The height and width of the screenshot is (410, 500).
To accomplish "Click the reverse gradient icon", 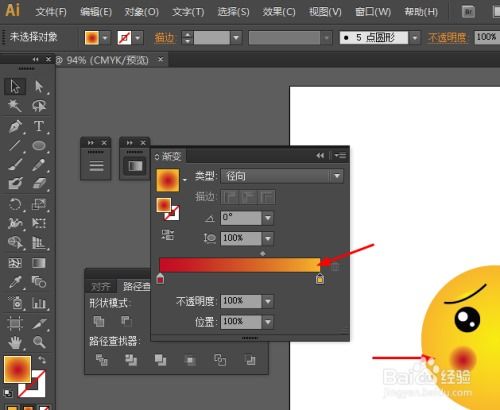I will (x=167, y=235).
